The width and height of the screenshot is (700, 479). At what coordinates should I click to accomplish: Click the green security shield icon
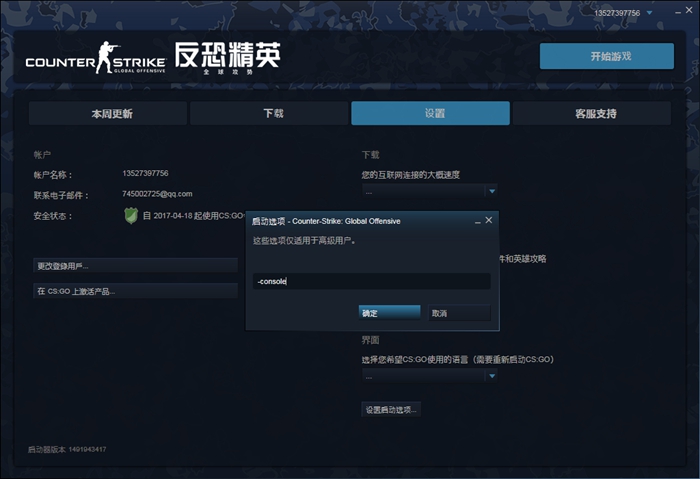pyautogui.click(x=130, y=215)
